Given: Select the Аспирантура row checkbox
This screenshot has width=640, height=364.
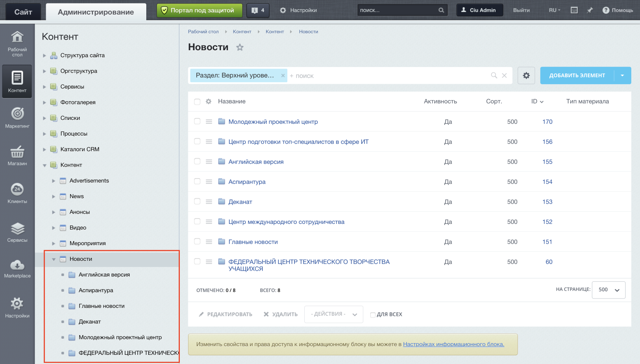Looking at the screenshot, I should click(197, 181).
